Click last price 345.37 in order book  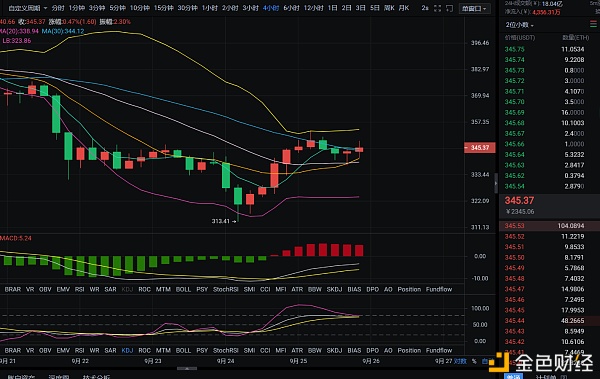(519, 201)
